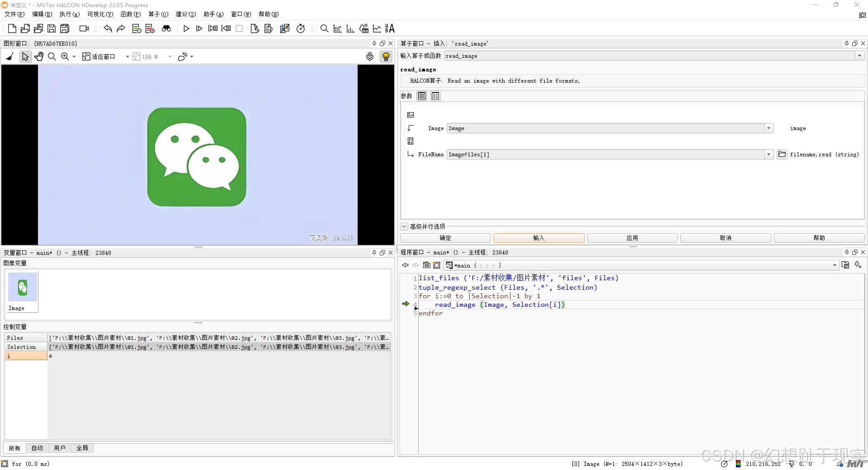Viewport: 868px width, 470px height.
Task: Activate selected program lines icon
Action: coord(137,28)
